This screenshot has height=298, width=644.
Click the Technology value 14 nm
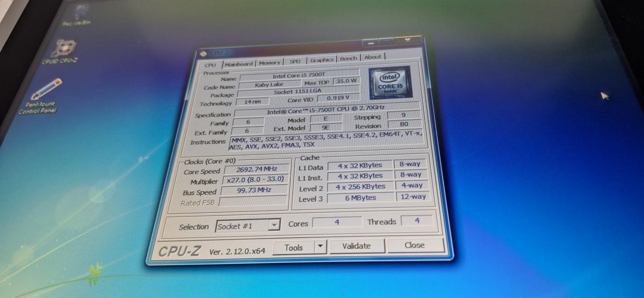point(252,102)
